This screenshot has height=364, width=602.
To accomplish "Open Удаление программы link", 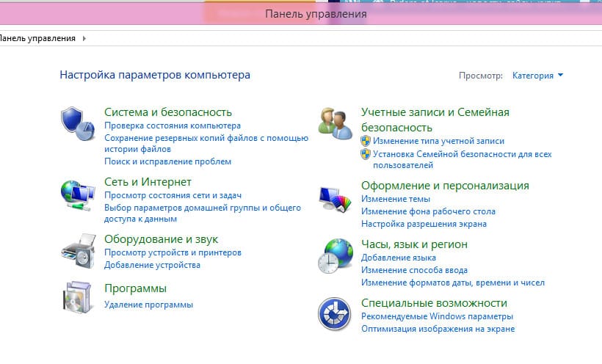I will point(148,304).
